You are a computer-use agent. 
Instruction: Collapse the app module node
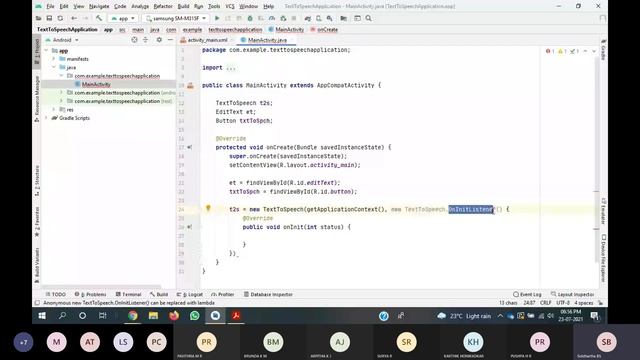[x=47, y=51]
